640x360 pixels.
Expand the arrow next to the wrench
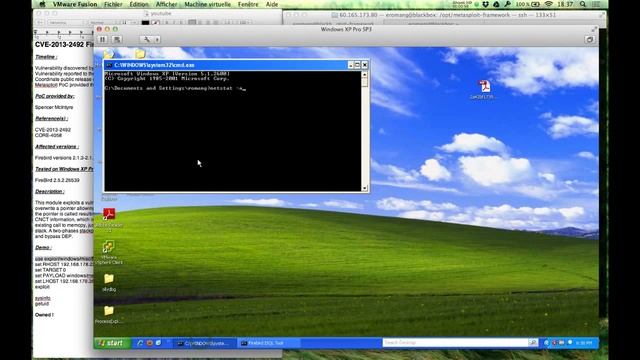tap(157, 39)
